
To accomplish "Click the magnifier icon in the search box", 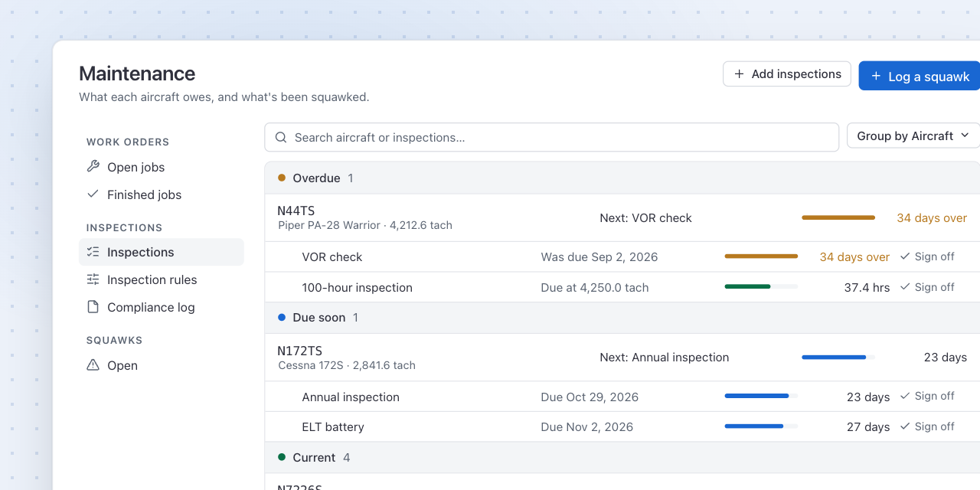I will [x=281, y=137].
